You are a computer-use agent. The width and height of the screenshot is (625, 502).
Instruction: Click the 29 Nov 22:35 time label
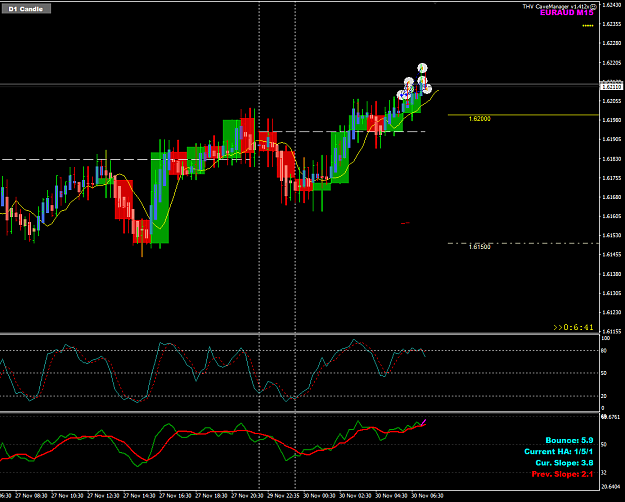(283, 496)
